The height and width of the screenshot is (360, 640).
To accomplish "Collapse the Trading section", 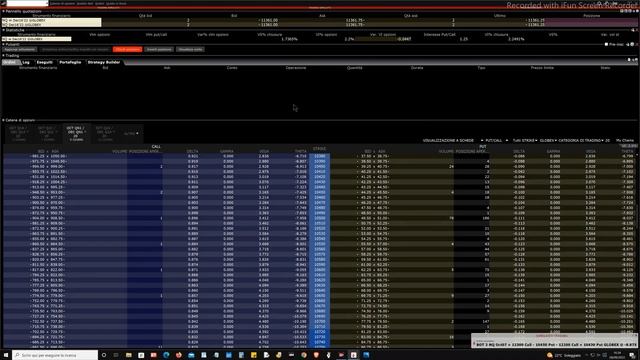I will pyautogui.click(x=3, y=56).
